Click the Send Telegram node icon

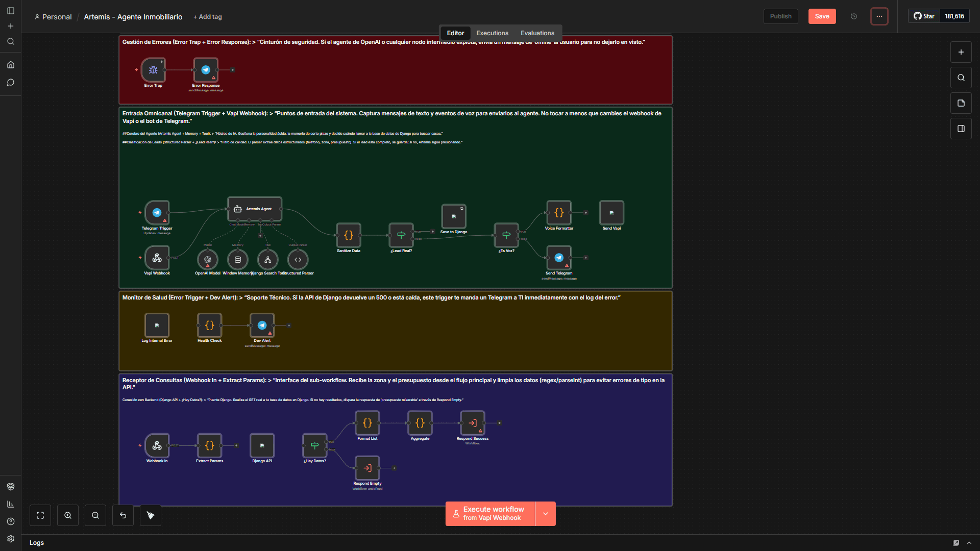tap(559, 258)
